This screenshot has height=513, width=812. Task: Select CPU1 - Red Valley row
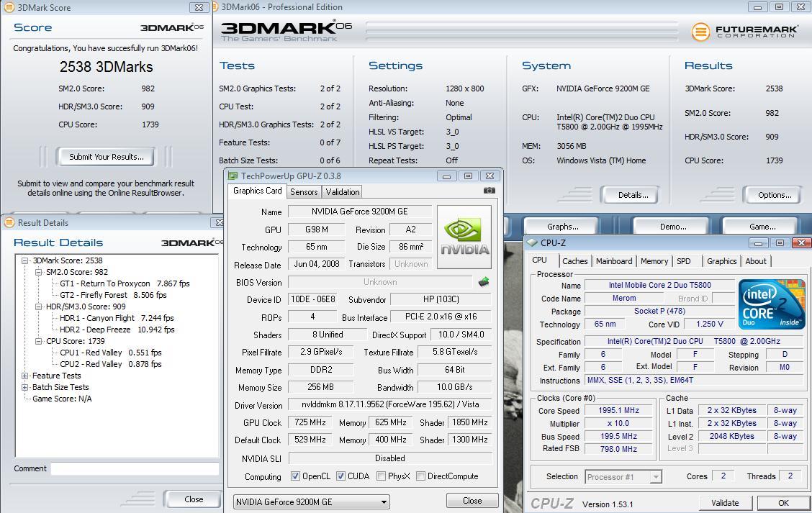coord(110,353)
